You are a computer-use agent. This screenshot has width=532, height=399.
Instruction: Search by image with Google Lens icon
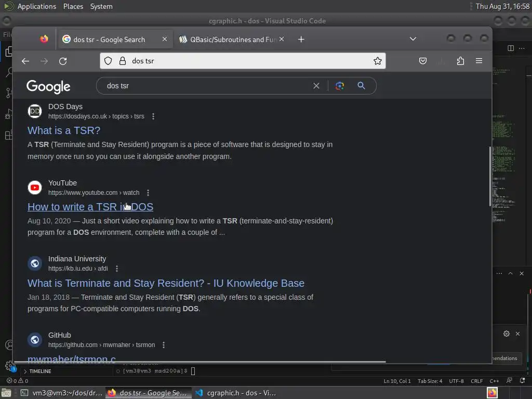[x=340, y=86]
